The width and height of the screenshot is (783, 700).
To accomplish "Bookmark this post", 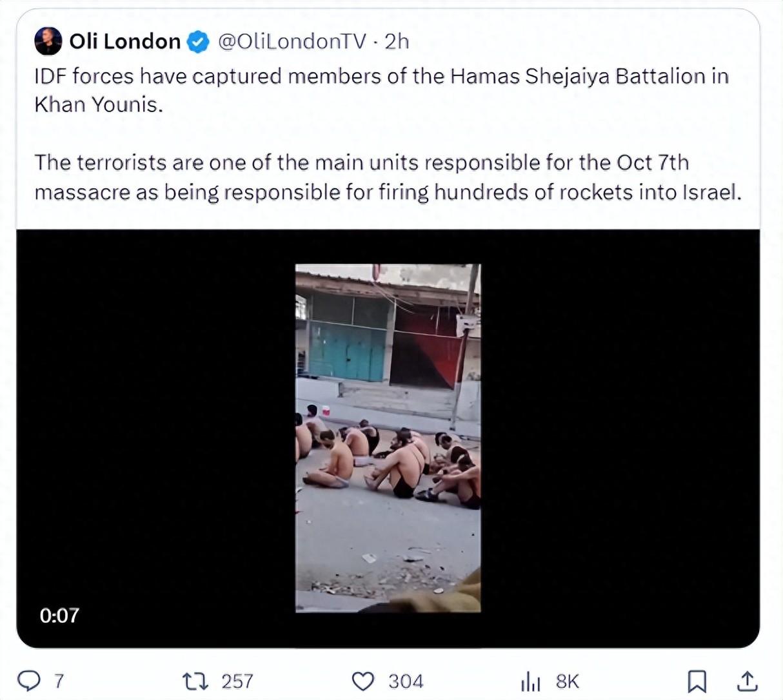I will coord(697,681).
